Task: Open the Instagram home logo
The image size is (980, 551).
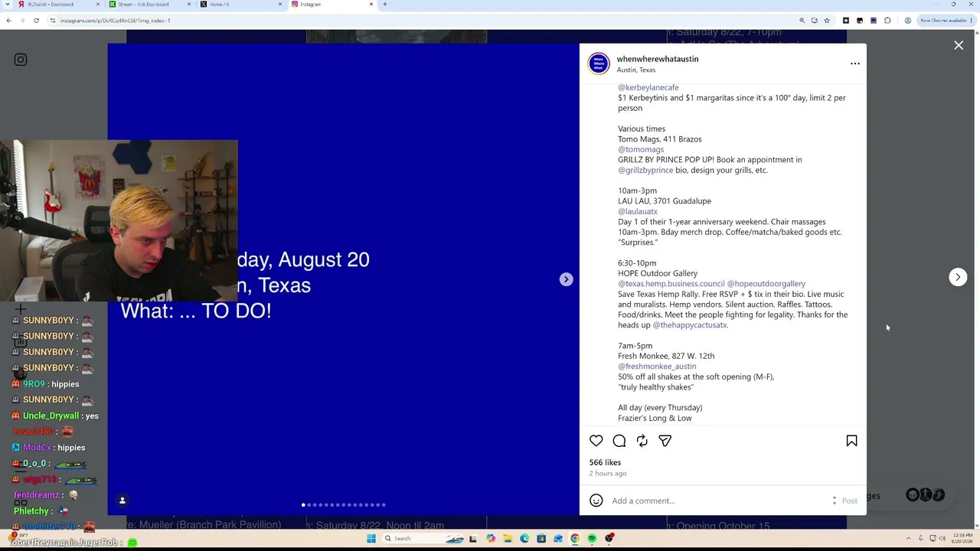Action: [21, 60]
